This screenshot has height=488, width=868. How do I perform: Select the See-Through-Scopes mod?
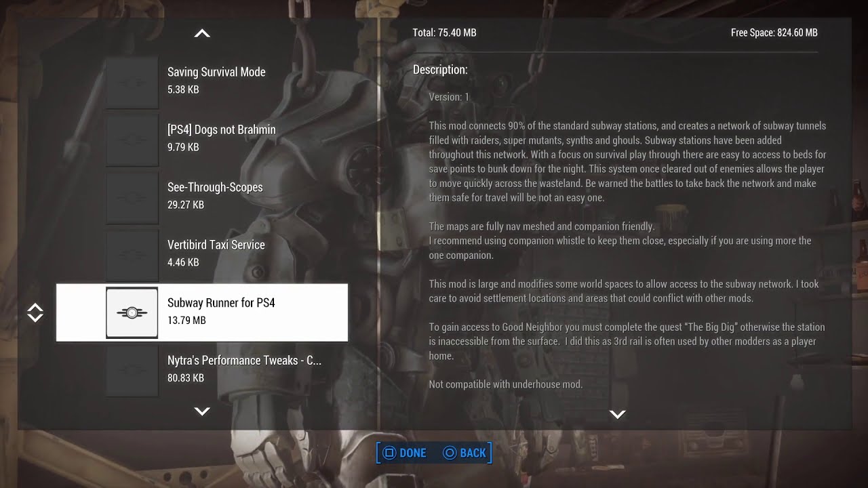pyautogui.click(x=202, y=197)
